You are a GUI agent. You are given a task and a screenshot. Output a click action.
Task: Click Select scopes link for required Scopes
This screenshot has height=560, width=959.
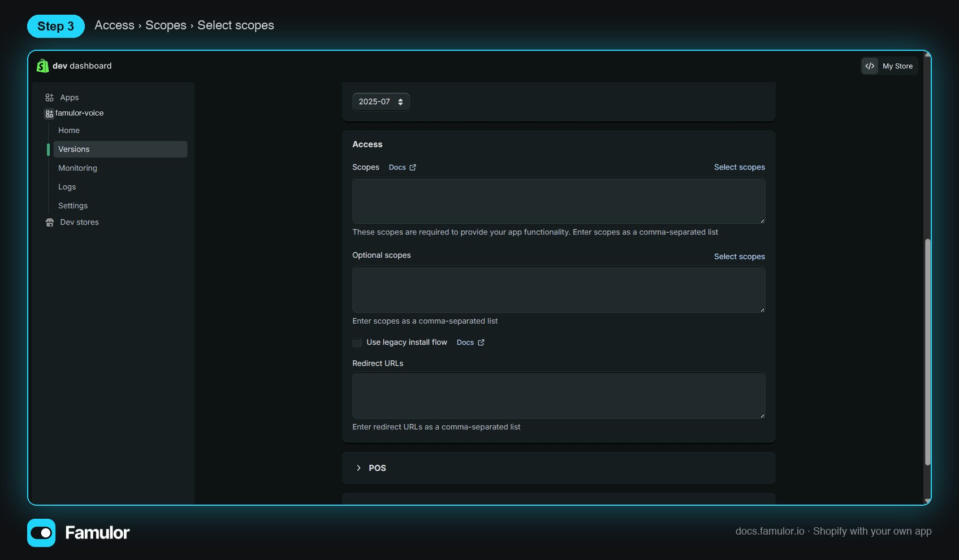click(x=739, y=167)
